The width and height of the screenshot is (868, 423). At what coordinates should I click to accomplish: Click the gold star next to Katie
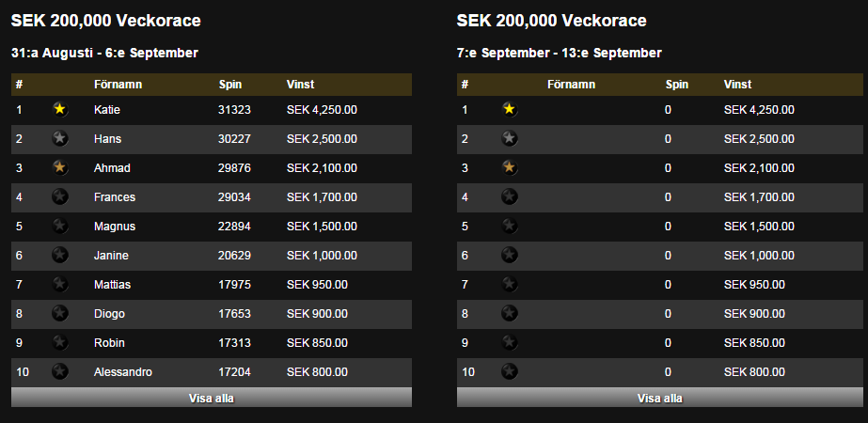(x=60, y=110)
